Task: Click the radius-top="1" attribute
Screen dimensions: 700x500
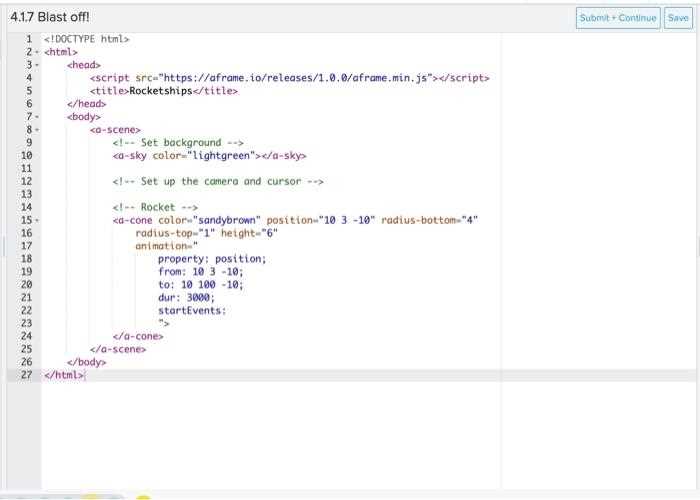Action: (175, 233)
